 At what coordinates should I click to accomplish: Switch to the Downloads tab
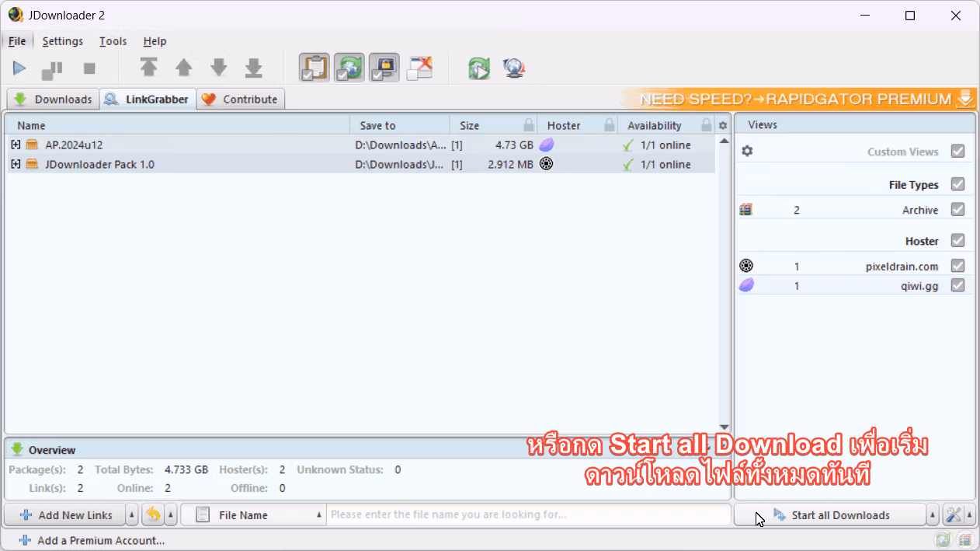pos(53,99)
